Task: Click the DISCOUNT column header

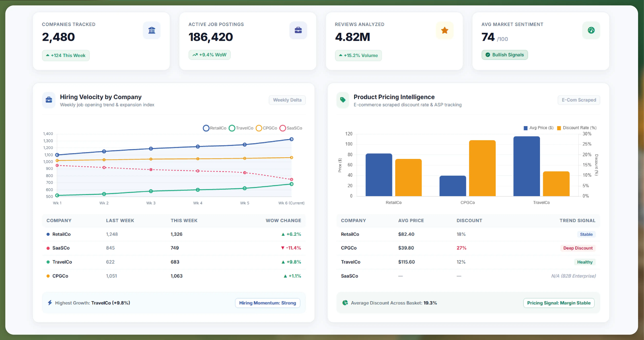Action: [x=469, y=220]
